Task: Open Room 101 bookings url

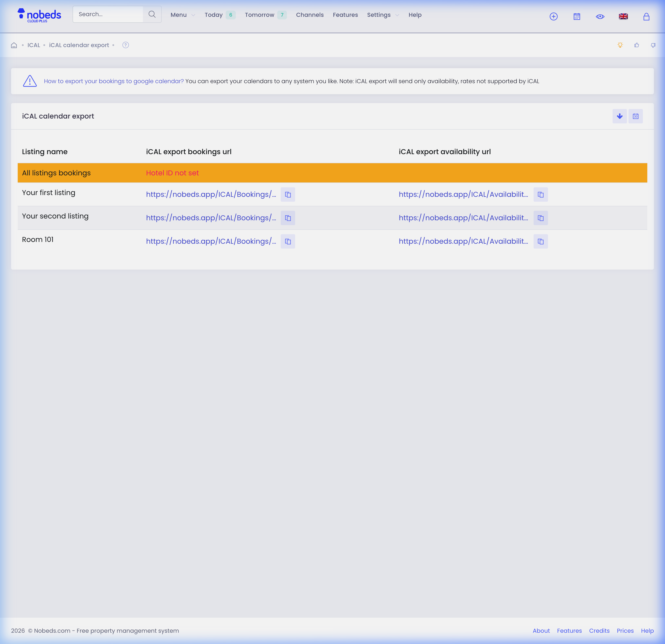Action: point(211,241)
